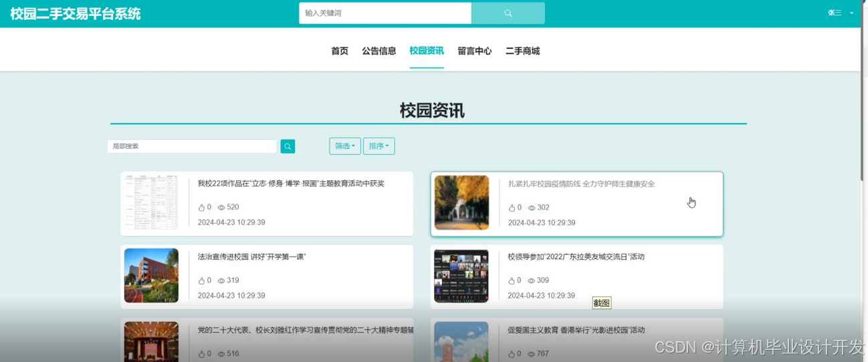Screen dimensions: 868x362
Task: Select the 校园资讯 navigation tab
Action: point(427,51)
